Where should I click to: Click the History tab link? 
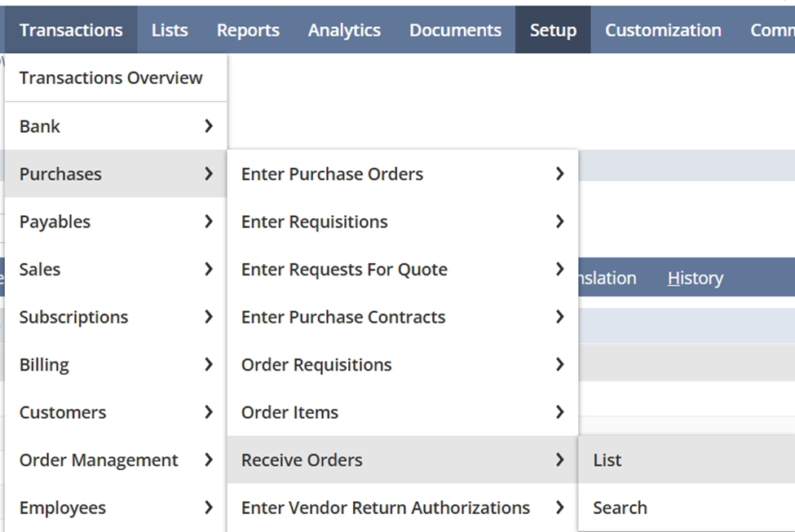click(x=695, y=279)
